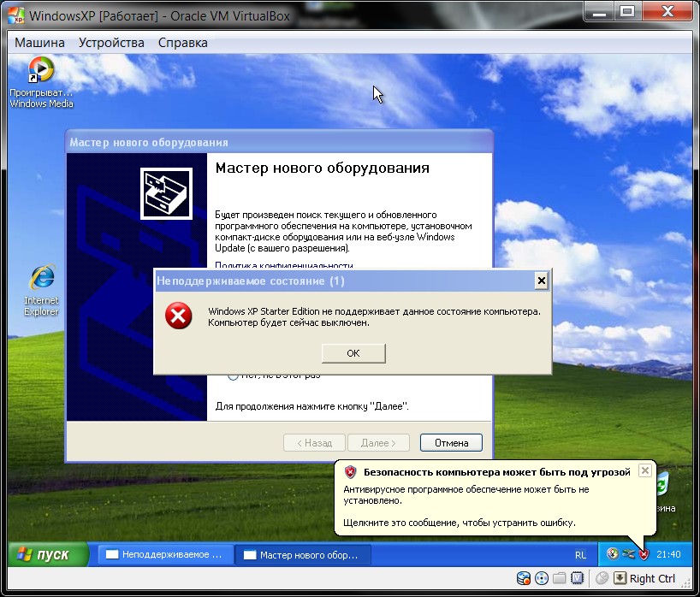
Task: Click the 'Для продолжения нажмите кнопку' text
Action: pos(312,406)
